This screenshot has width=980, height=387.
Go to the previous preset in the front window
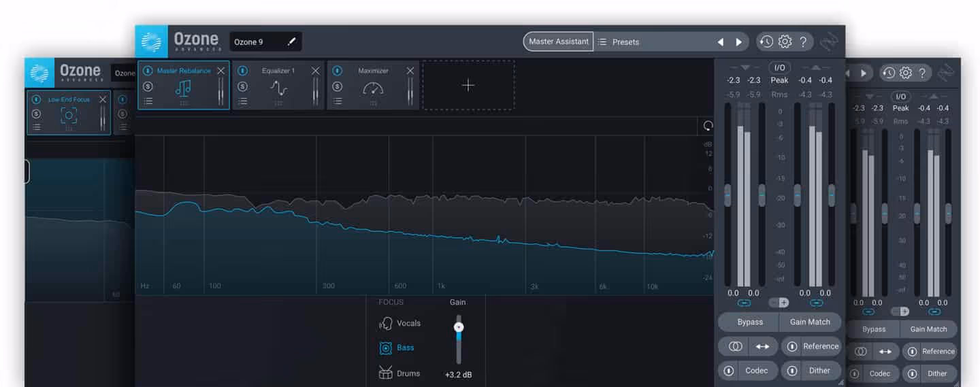(x=720, y=42)
